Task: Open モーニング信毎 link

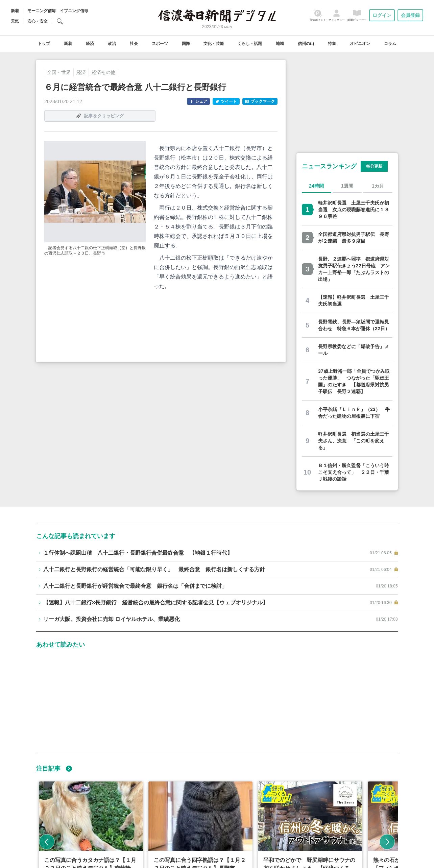Action: pos(42,11)
